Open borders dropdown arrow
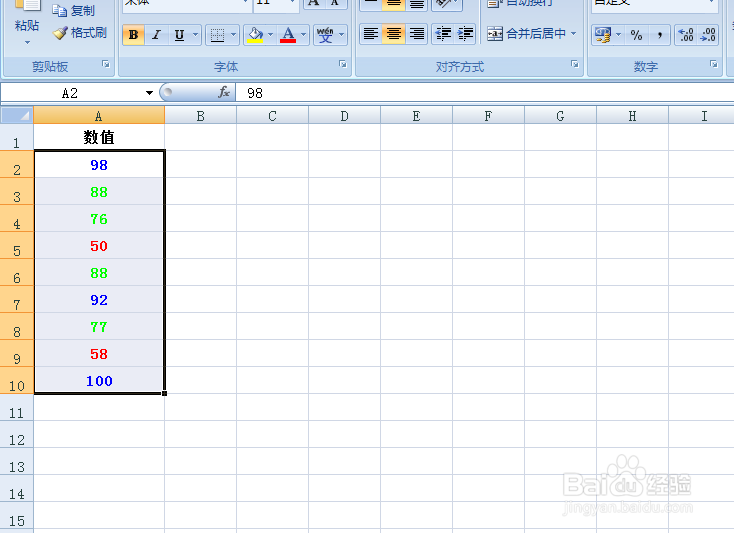The height and width of the screenshot is (533, 734). click(x=233, y=35)
